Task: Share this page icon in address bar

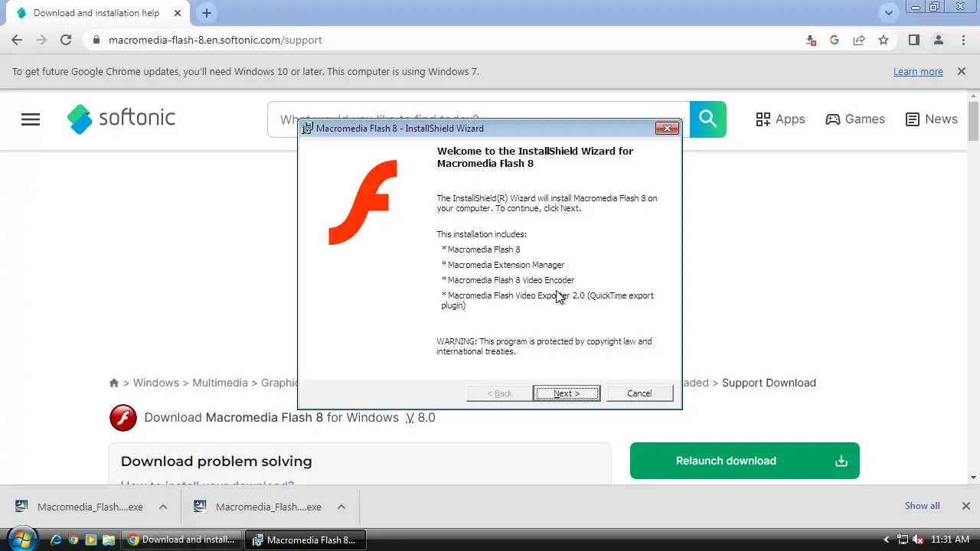Action: [859, 40]
